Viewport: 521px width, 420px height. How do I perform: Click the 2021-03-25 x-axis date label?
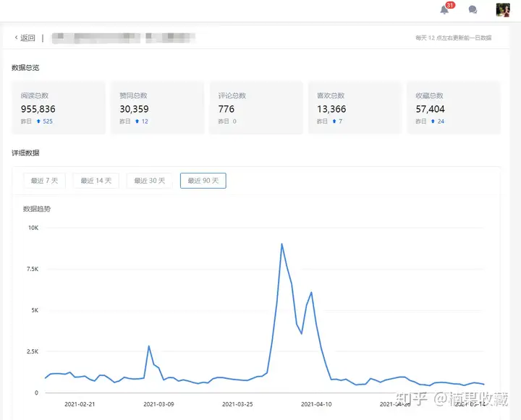tap(237, 404)
